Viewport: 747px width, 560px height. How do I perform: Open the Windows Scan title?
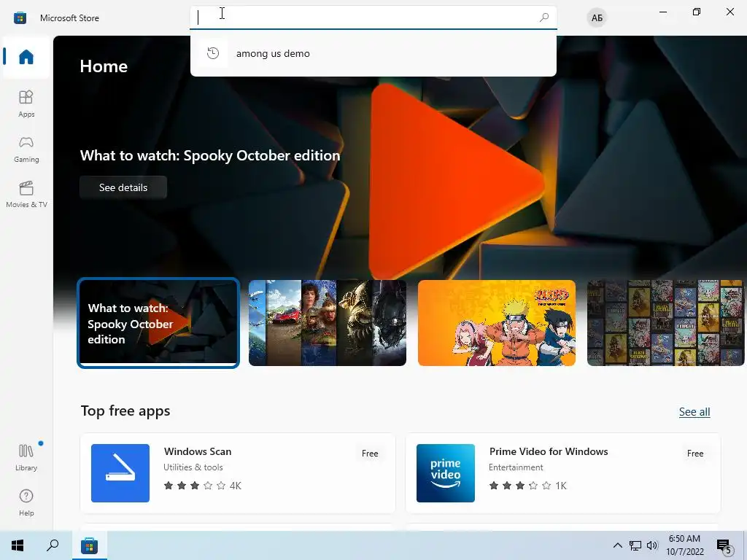coord(198,451)
